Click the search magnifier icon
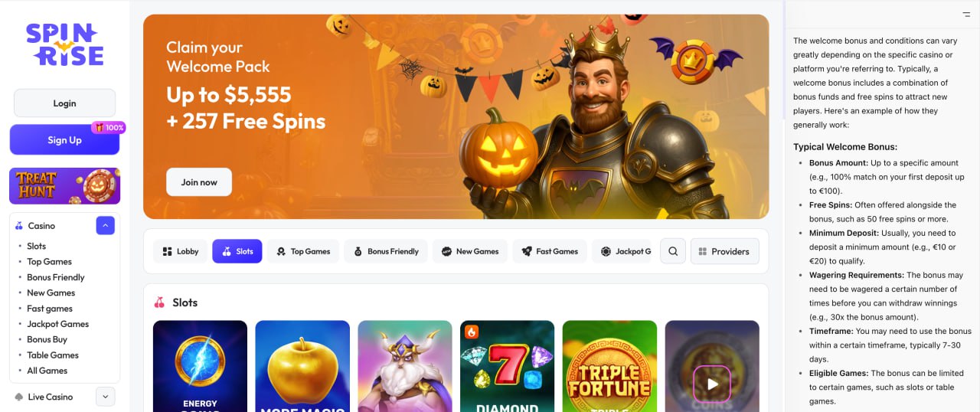The height and width of the screenshot is (412, 980). pos(673,251)
